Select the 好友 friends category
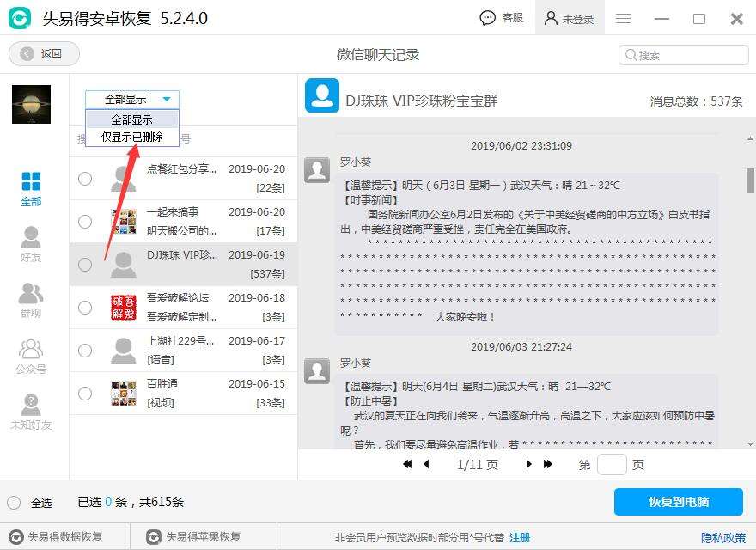756x550 pixels. (x=31, y=244)
